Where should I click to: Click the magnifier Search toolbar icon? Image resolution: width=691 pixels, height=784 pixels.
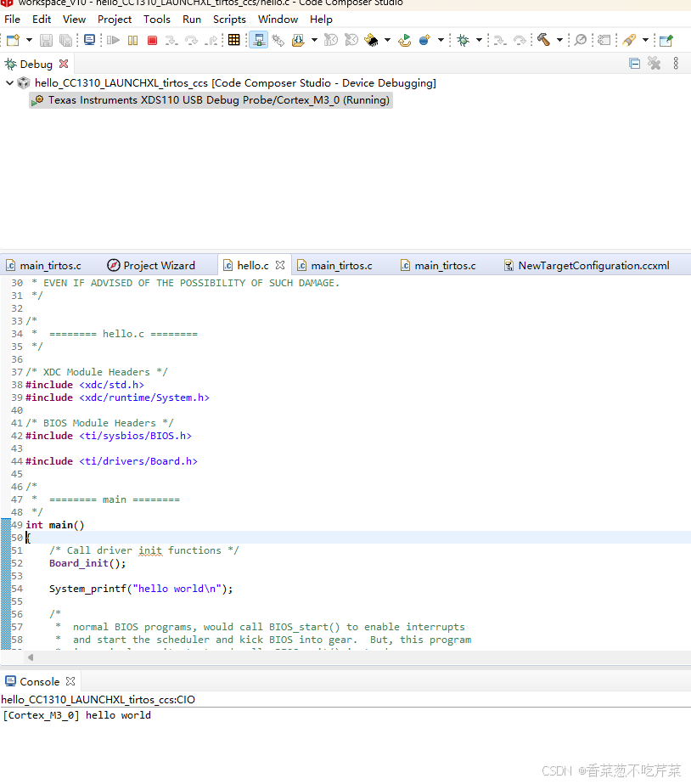580,40
